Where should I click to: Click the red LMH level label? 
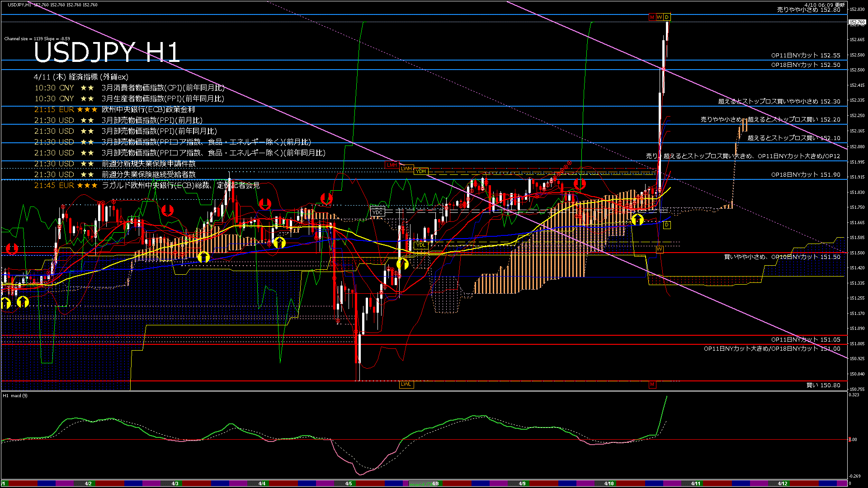tap(392, 165)
